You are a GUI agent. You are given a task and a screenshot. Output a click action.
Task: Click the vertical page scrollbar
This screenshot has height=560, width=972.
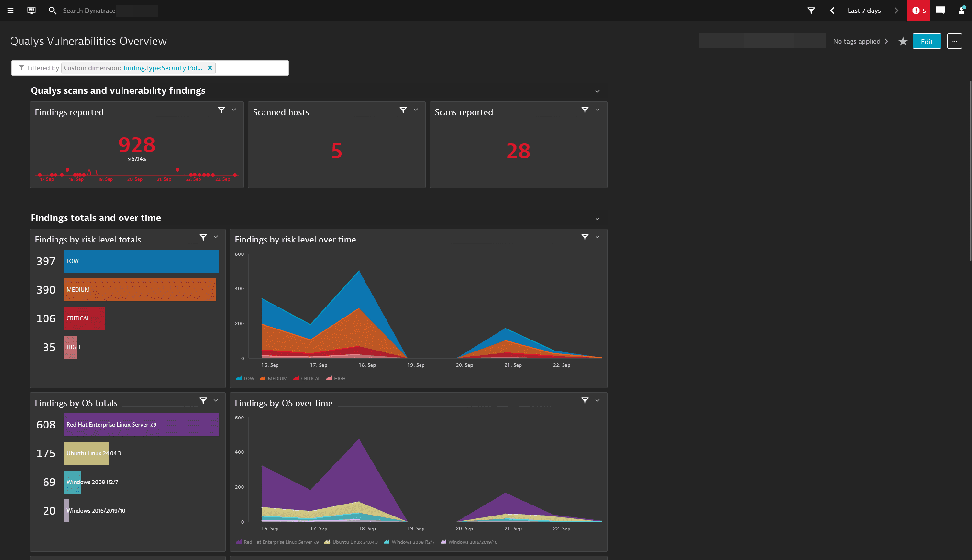click(x=970, y=171)
